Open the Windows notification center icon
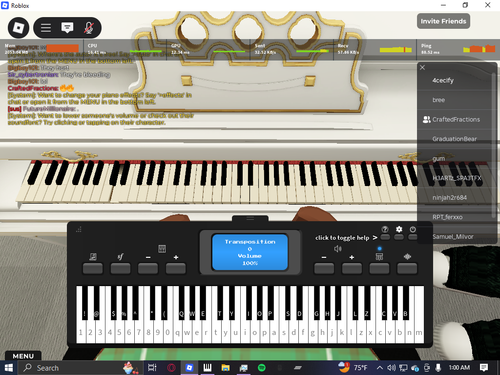Screen dimensions: 500x375 tap(484, 368)
